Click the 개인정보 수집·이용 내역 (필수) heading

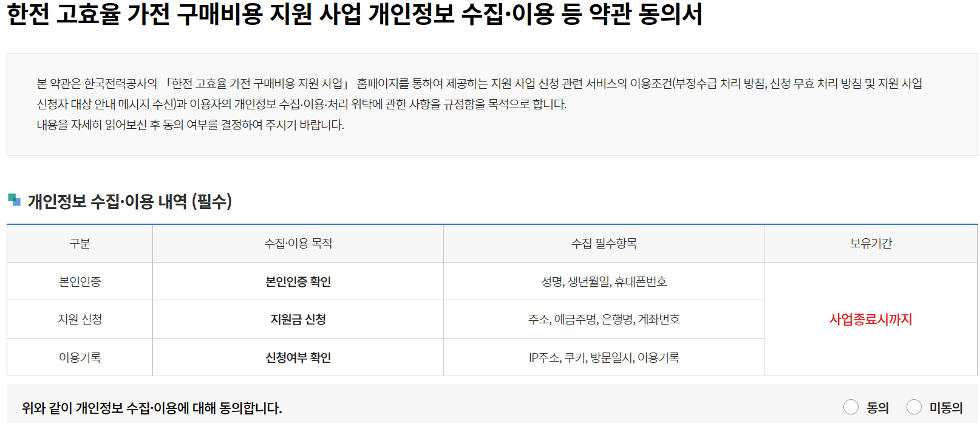[130, 201]
